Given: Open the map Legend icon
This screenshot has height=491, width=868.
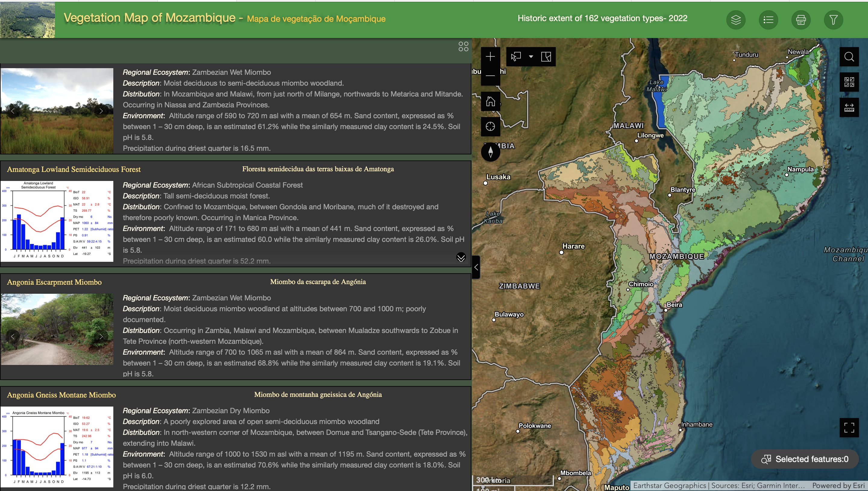Looking at the screenshot, I should 768,20.
